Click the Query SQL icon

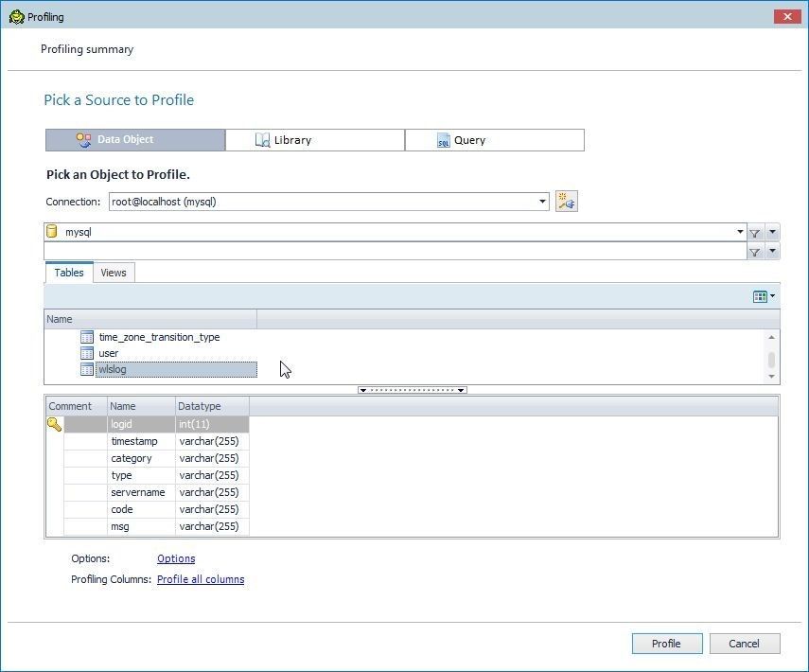click(443, 140)
